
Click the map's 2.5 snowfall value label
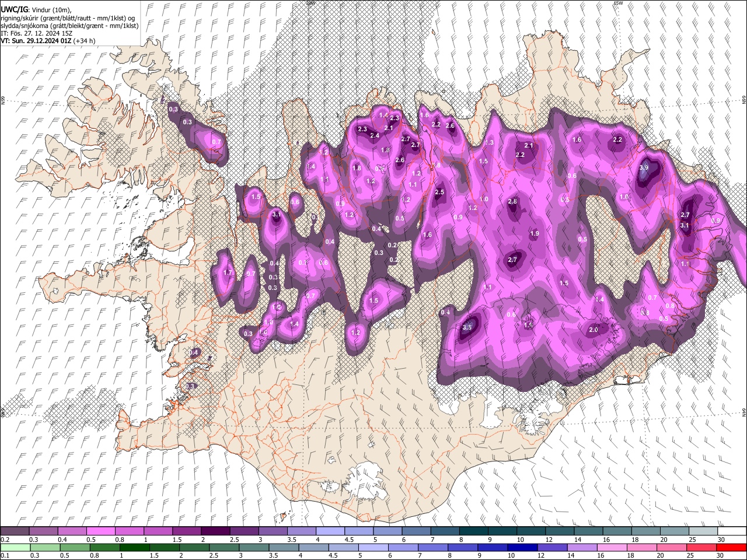pyautogui.click(x=439, y=192)
